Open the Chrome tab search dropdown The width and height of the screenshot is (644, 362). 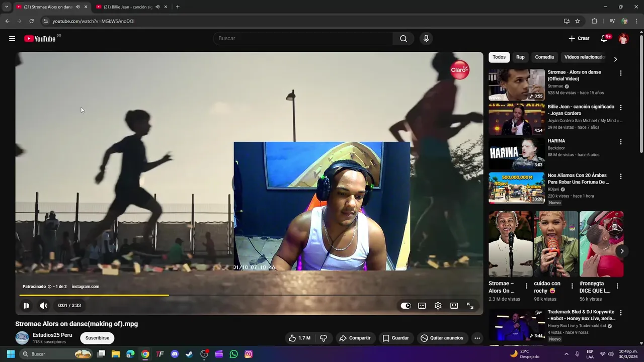(6, 7)
